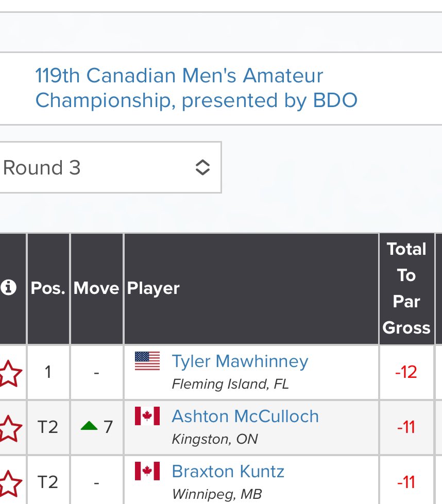The image size is (442, 504).
Task: Click the Canadian flag beside Ashton McCulloch
Action: point(147,416)
